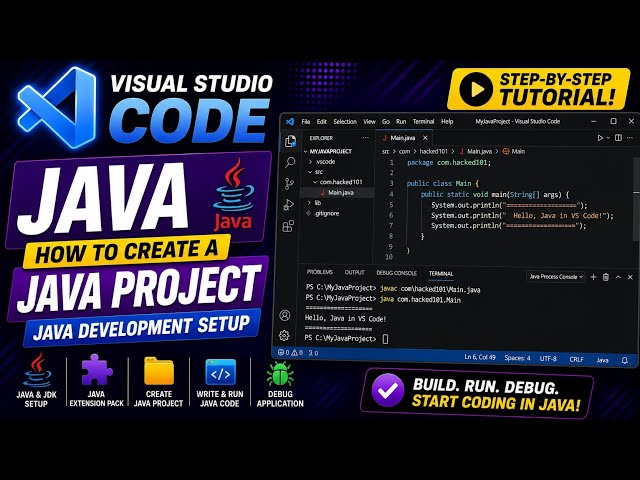Open the Help menu
Image resolution: width=640 pixels, height=480 pixels.
pyautogui.click(x=447, y=122)
